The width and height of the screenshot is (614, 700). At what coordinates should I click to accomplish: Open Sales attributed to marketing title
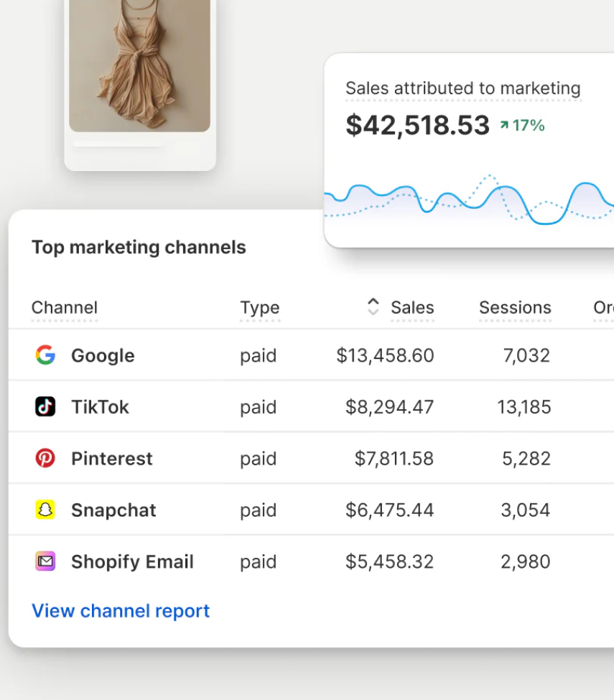[x=463, y=88]
